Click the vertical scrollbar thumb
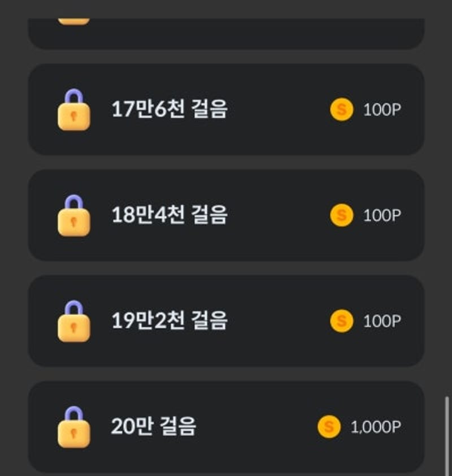Viewport: 452px width, 476px height. (x=446, y=436)
